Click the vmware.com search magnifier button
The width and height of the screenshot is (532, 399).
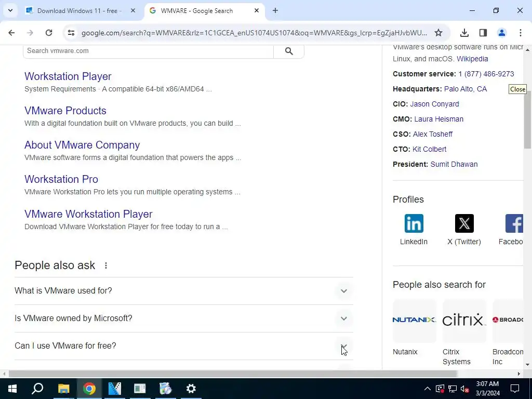(x=289, y=51)
